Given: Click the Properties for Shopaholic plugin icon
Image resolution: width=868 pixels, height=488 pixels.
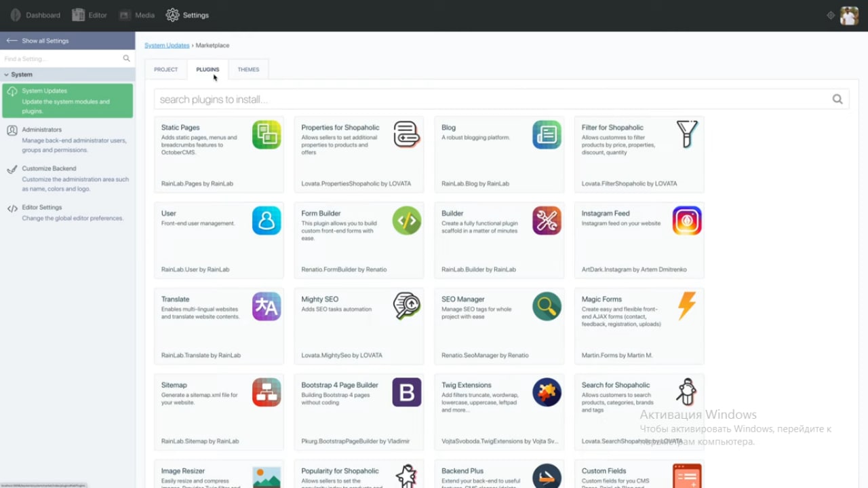Looking at the screenshot, I should point(407,134).
